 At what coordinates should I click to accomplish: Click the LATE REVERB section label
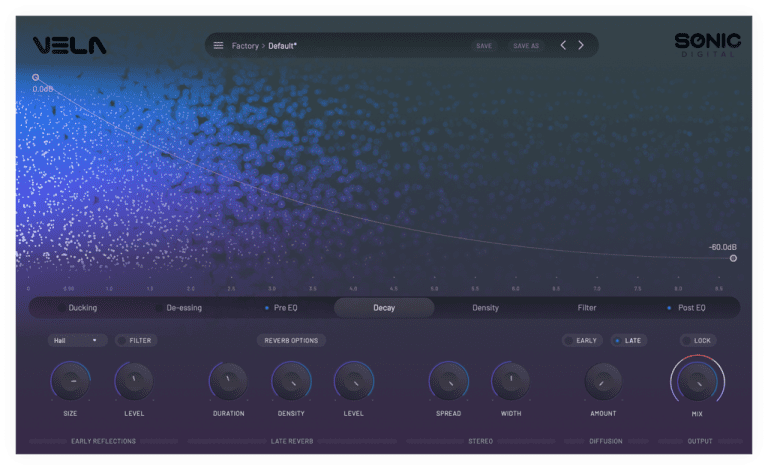[x=292, y=441]
